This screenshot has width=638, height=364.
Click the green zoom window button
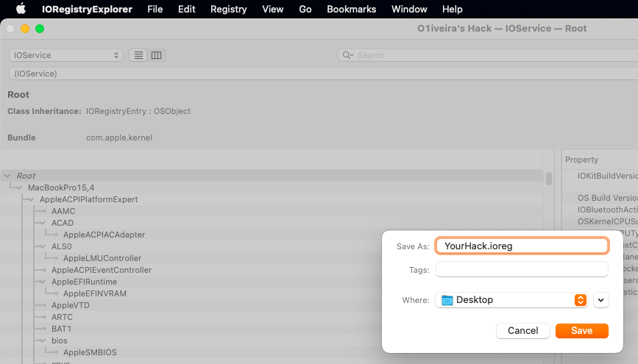pyautogui.click(x=40, y=29)
